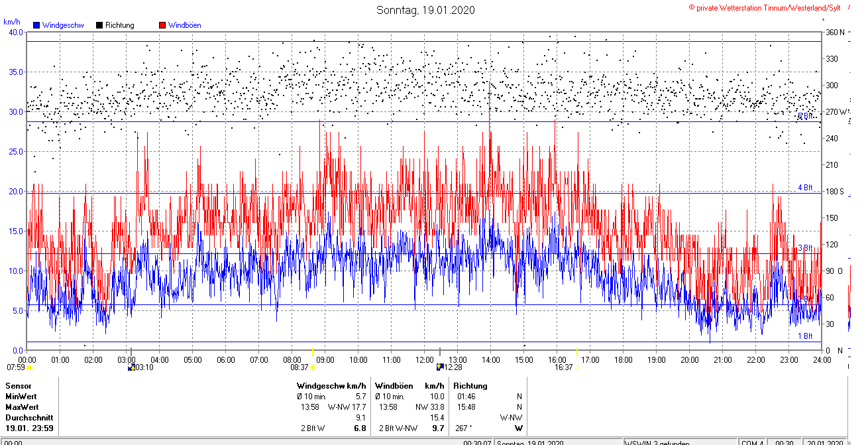Click the Windböen km/h column header
The image size is (868, 445).
click(410, 385)
